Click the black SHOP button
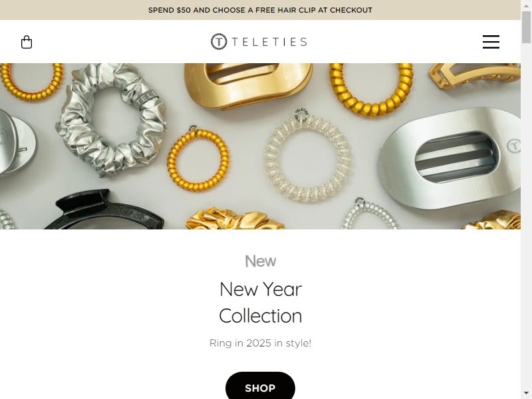The image size is (532, 399). [x=260, y=387]
